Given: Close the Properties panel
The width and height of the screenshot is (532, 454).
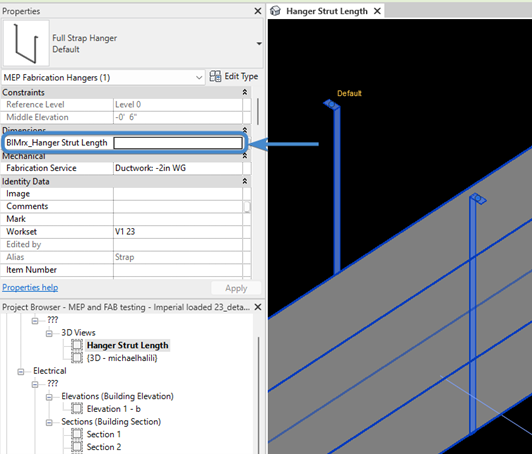Looking at the screenshot, I should tap(258, 11).
